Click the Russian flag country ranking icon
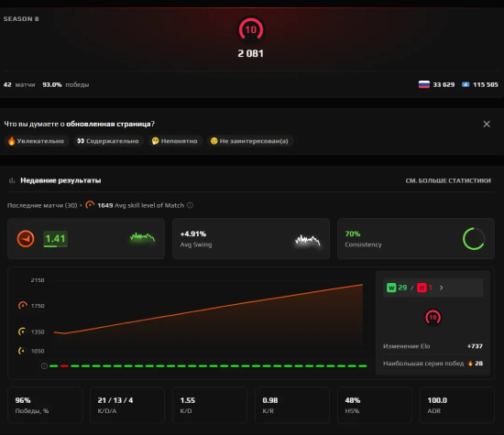The image size is (504, 435). pyautogui.click(x=424, y=84)
